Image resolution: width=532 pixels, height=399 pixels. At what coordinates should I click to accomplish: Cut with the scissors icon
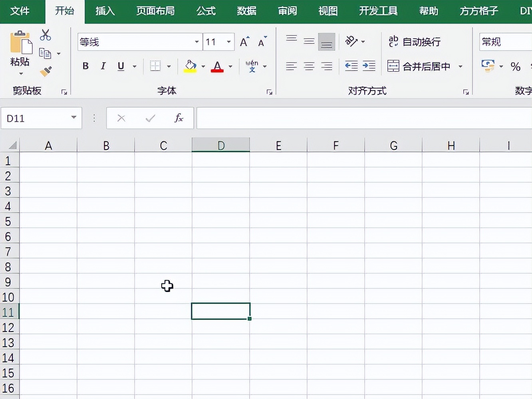coord(45,35)
